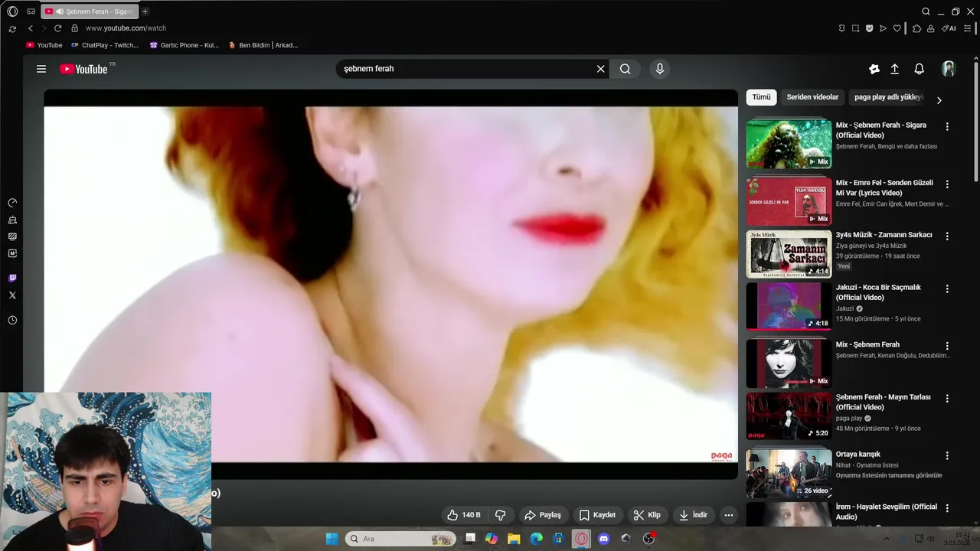Open more actions below the video
Image resolution: width=980 pixels, height=551 pixels.
[729, 515]
